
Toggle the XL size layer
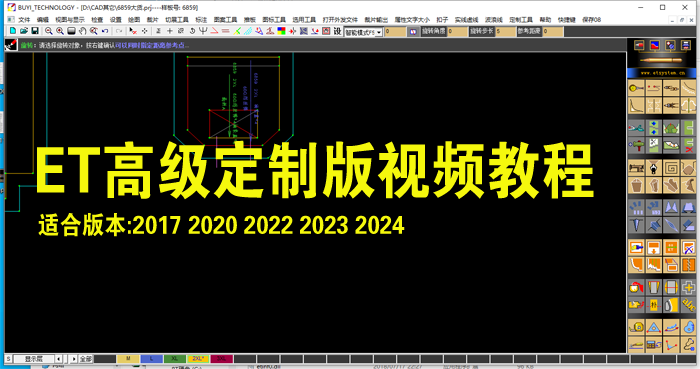pyautogui.click(x=175, y=359)
